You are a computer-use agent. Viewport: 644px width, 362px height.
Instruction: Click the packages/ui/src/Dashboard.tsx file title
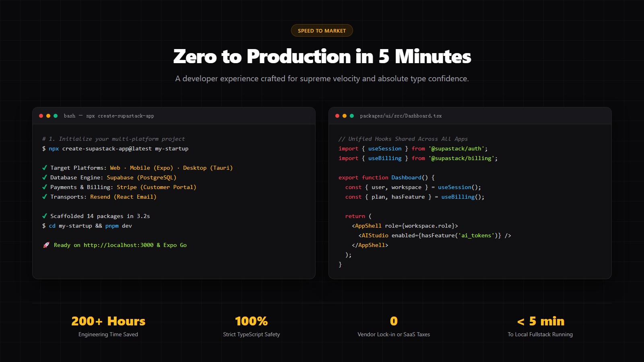(x=401, y=116)
